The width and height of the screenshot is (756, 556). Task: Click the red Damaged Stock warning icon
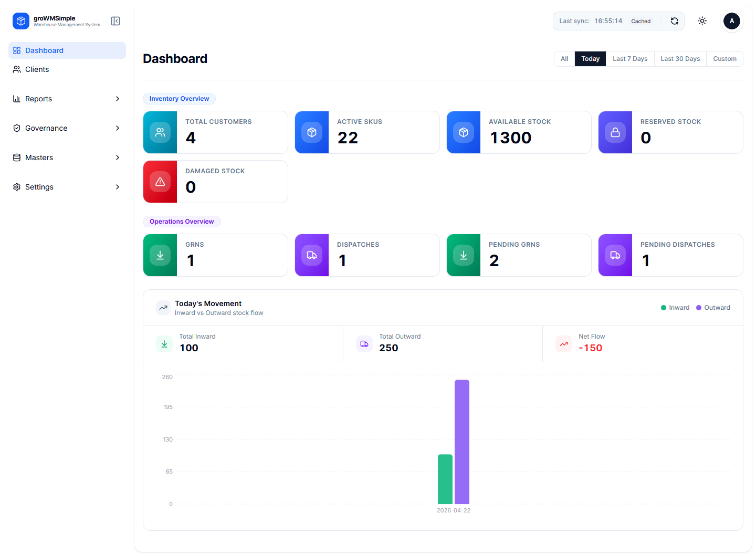click(160, 182)
